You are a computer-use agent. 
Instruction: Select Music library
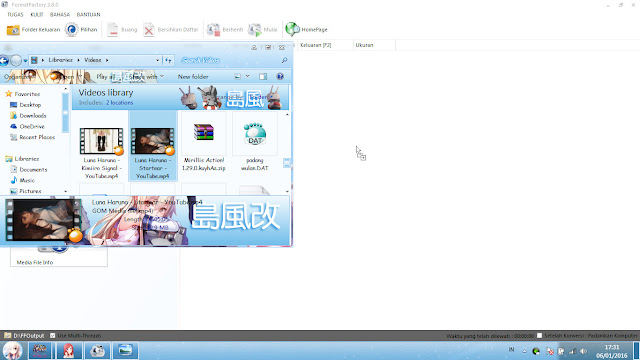tap(23, 180)
